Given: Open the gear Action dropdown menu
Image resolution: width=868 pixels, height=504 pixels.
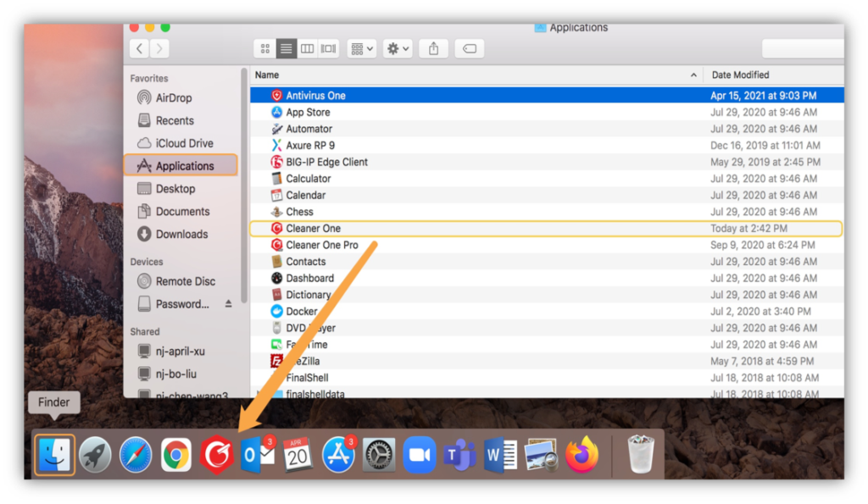Looking at the screenshot, I should (398, 49).
